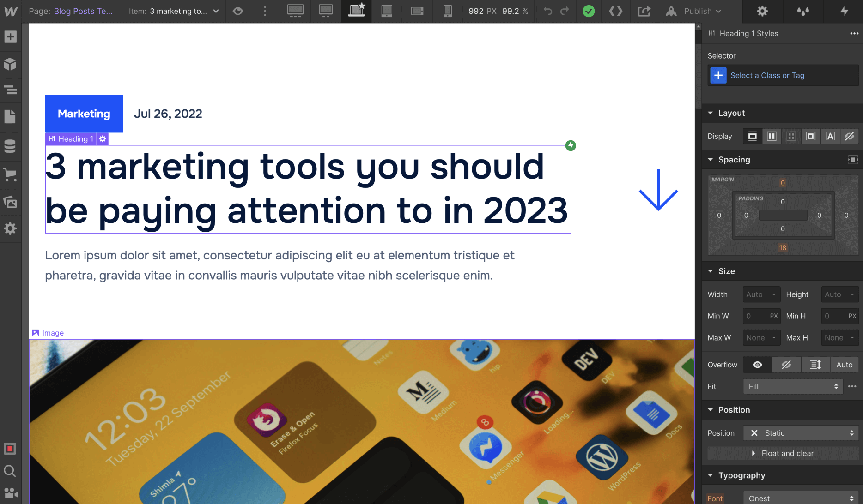Open the Pages panel
The height and width of the screenshot is (504, 863).
[10, 116]
